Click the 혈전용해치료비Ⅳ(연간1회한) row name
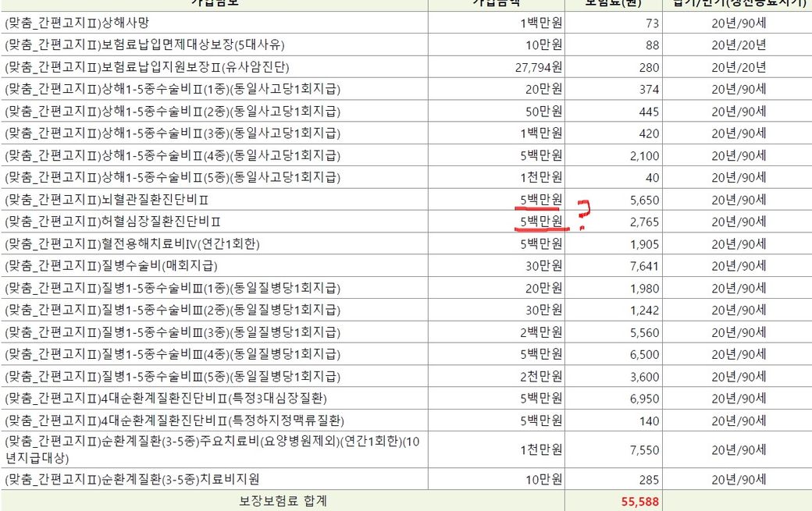The height and width of the screenshot is (511, 812). (x=132, y=244)
